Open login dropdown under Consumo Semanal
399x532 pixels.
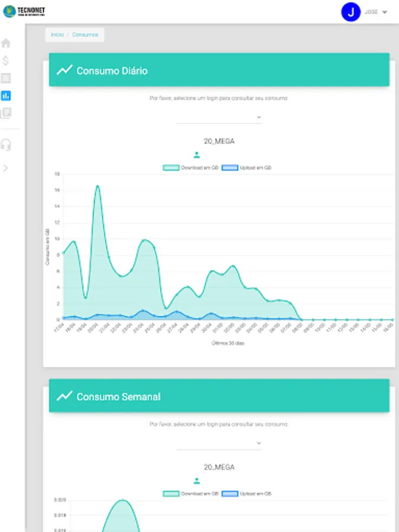click(219, 443)
